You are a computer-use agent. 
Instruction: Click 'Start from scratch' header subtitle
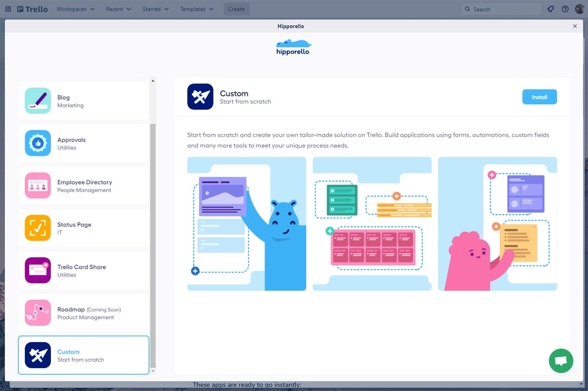tap(246, 102)
